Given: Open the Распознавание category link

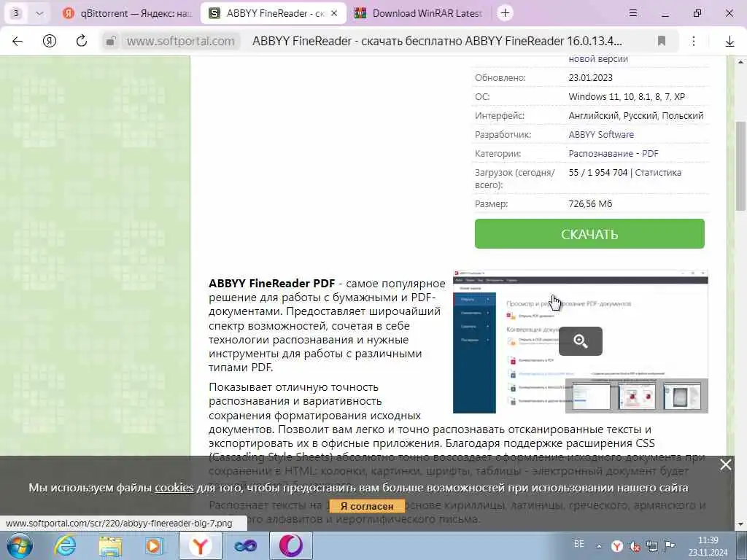Looking at the screenshot, I should 601,154.
